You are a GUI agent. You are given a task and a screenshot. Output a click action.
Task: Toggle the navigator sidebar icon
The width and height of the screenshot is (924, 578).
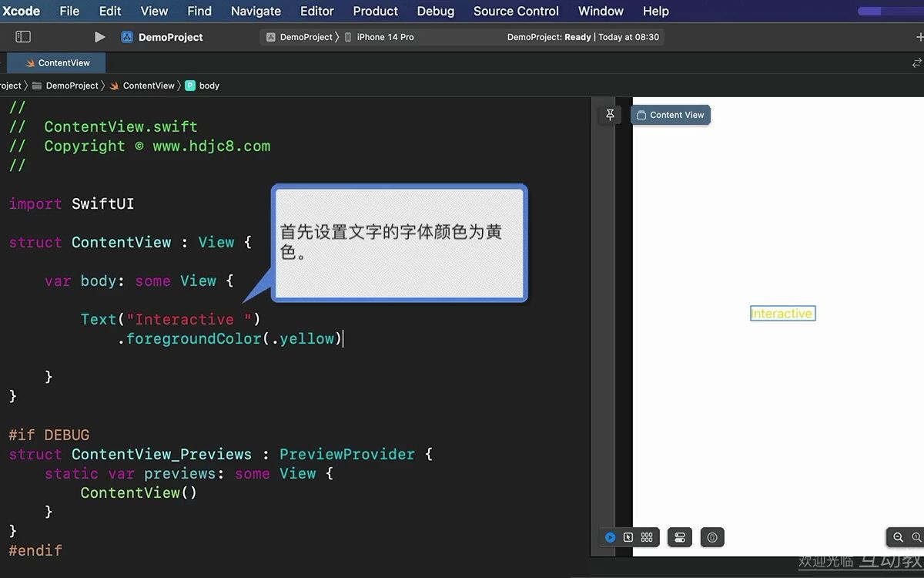click(x=23, y=36)
